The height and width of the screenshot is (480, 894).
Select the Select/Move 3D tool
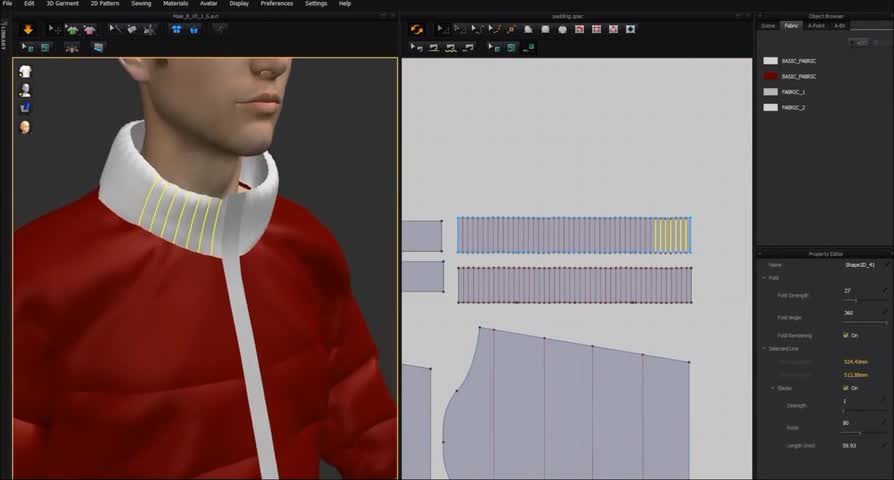point(54,29)
